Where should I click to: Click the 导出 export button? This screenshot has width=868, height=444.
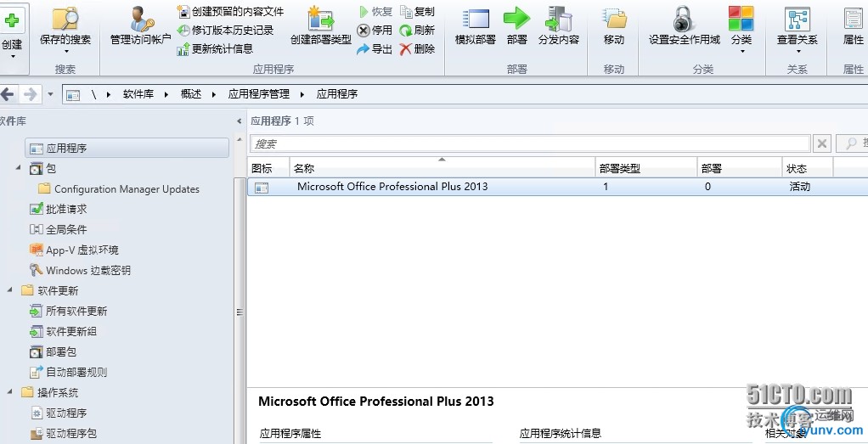(x=375, y=48)
